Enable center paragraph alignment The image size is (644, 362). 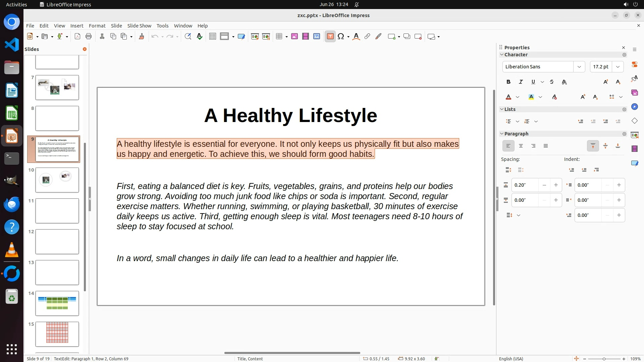pos(521,146)
